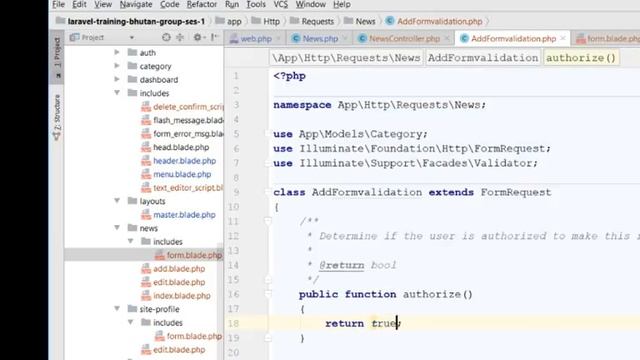The width and height of the screenshot is (640, 360).
Task: Click the app folder breadcrumb
Action: [229, 21]
